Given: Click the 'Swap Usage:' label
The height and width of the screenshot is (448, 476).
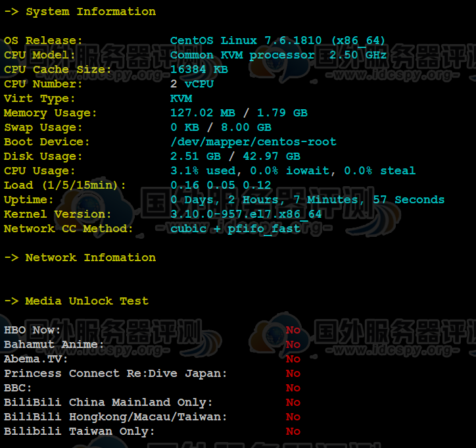Looking at the screenshot, I should click(x=43, y=128).
